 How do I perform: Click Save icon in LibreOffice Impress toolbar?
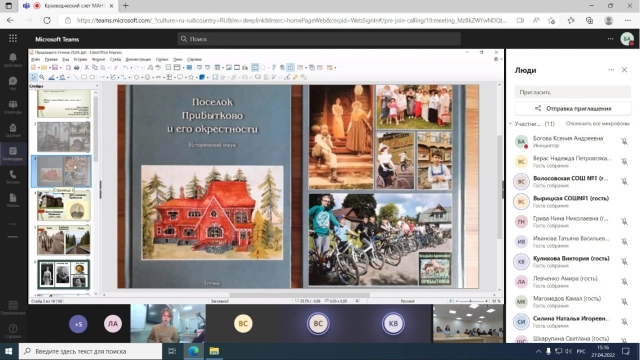point(55,68)
